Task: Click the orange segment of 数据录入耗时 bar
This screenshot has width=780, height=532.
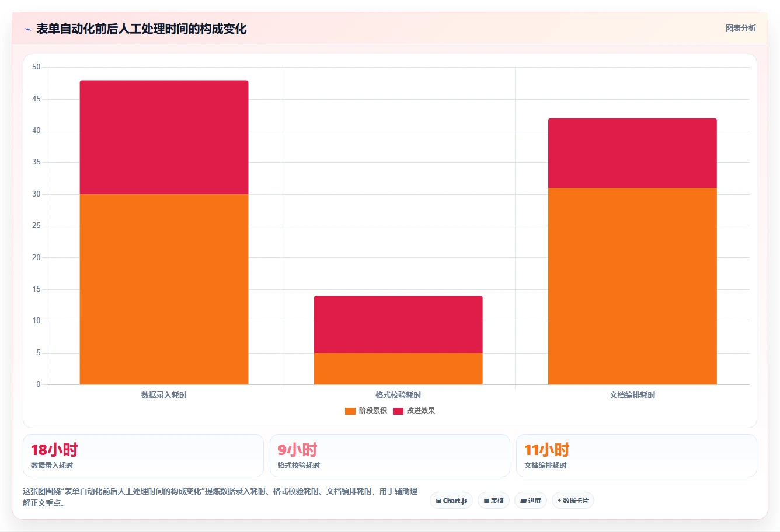Action: point(164,289)
